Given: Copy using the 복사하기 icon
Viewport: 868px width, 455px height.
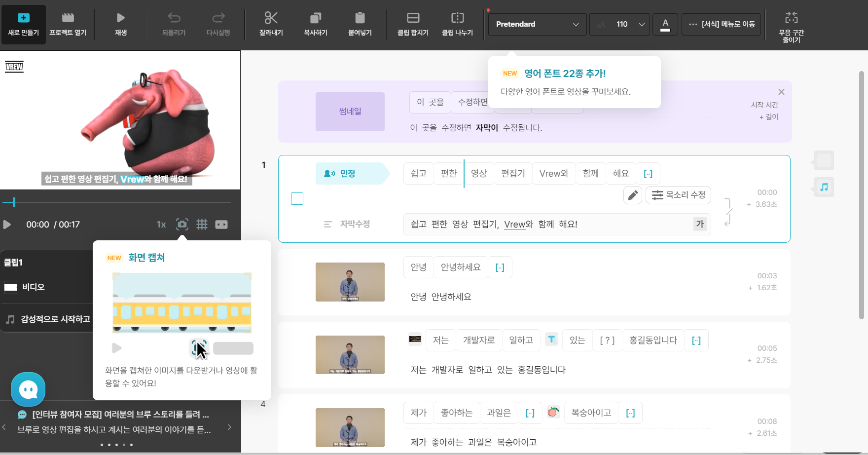Looking at the screenshot, I should [316, 24].
